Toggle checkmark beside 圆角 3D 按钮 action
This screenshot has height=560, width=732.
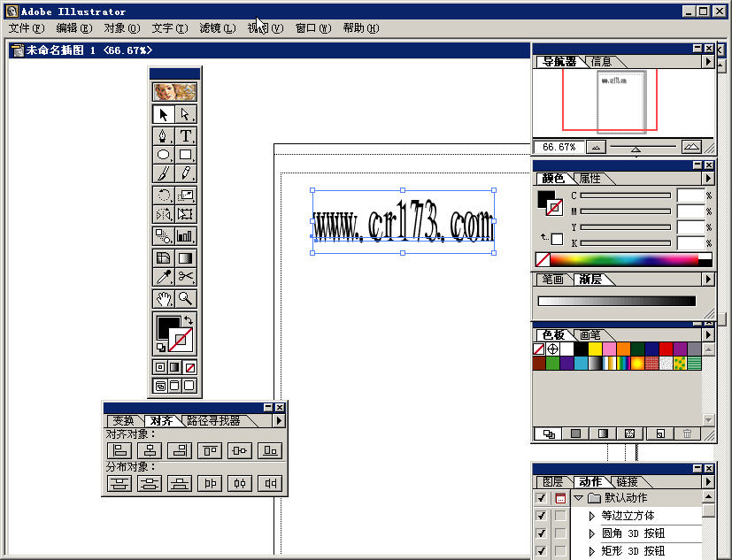(541, 533)
